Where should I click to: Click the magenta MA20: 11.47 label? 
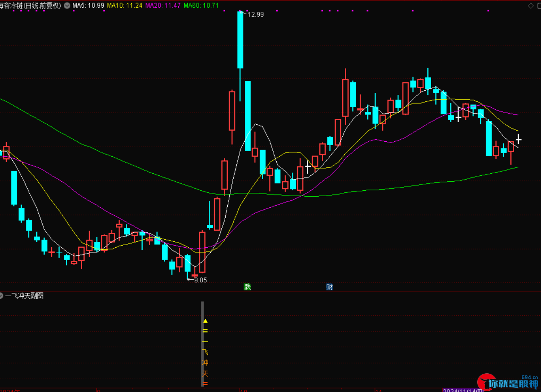coord(163,6)
